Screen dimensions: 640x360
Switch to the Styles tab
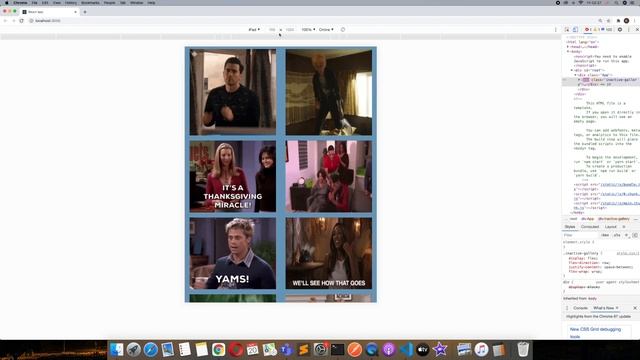[570, 227]
